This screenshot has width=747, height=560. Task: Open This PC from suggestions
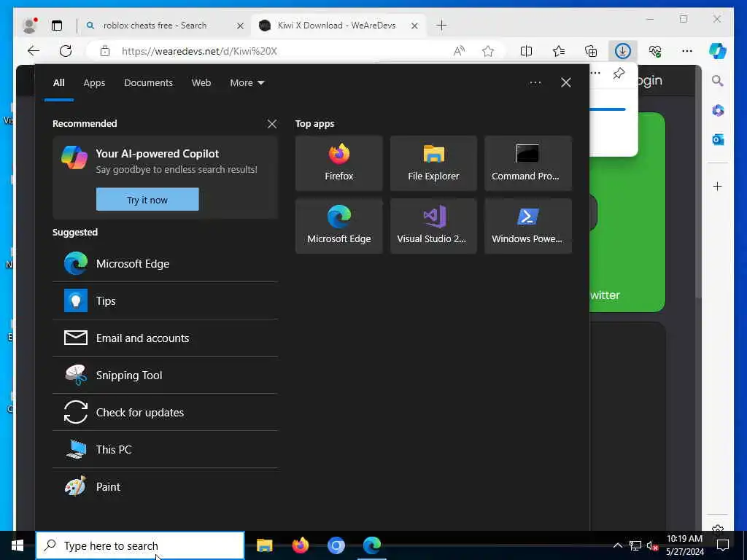[x=165, y=449]
